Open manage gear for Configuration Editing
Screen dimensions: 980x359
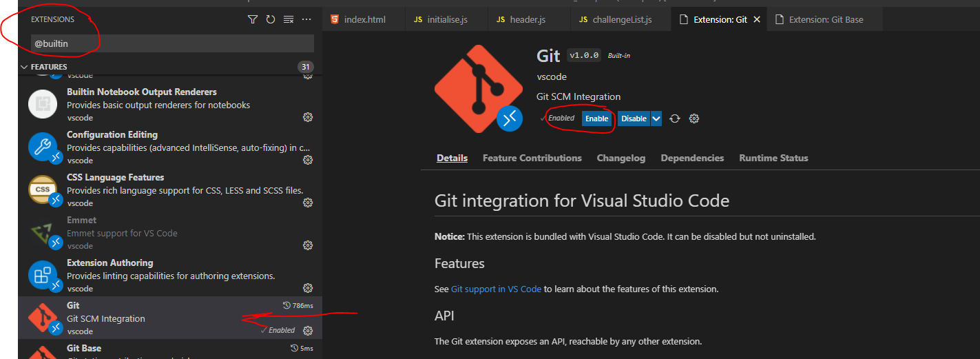coord(308,160)
